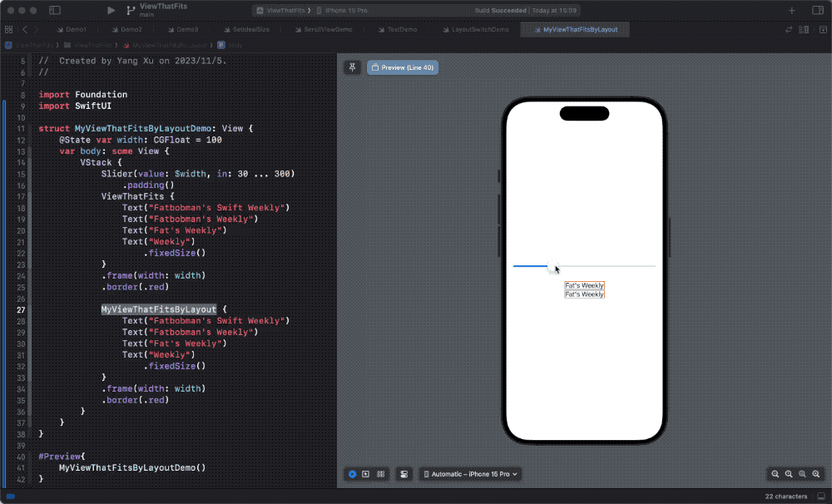
Task: Click the struct MyViewThatFitsByLayoutDemo declaration
Action: click(x=146, y=129)
